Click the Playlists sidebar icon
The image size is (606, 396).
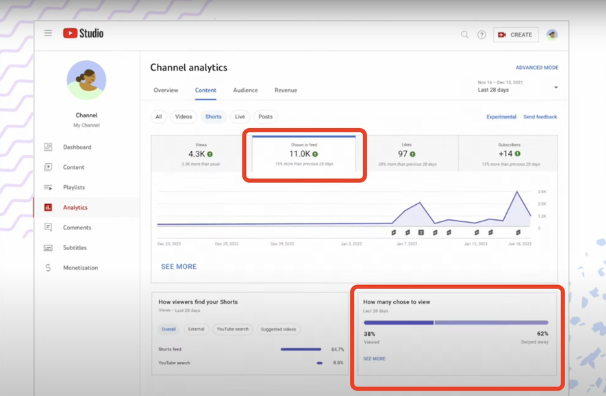click(48, 187)
